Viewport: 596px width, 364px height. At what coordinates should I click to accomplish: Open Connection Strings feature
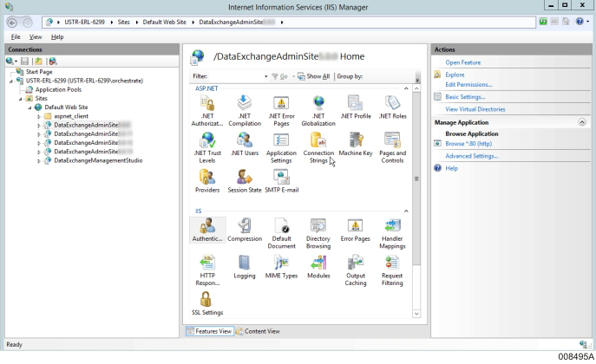pyautogui.click(x=318, y=147)
